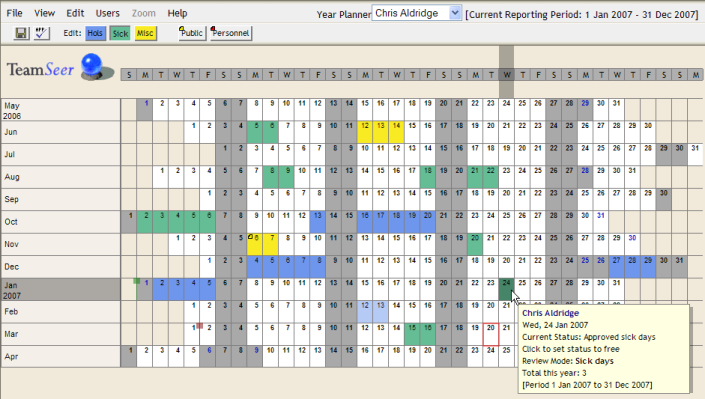Click green sick day 20 November
The width and height of the screenshot is (705, 399).
pyautogui.click(x=475, y=244)
